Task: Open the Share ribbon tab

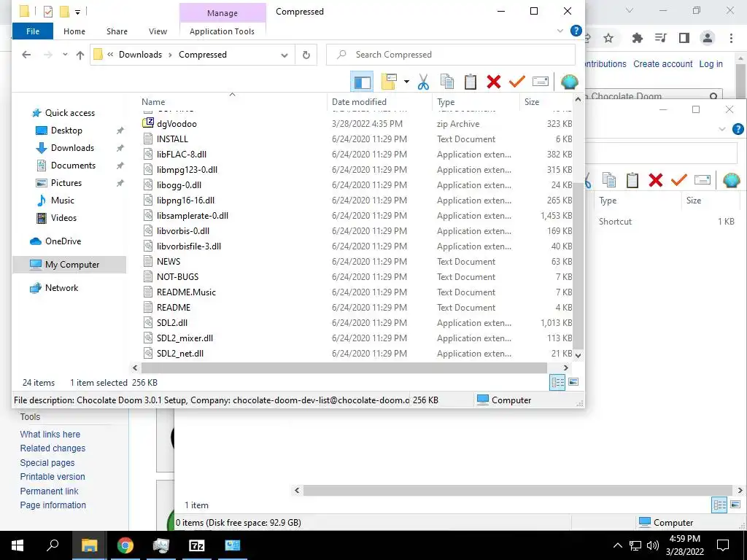Action: coord(117,31)
